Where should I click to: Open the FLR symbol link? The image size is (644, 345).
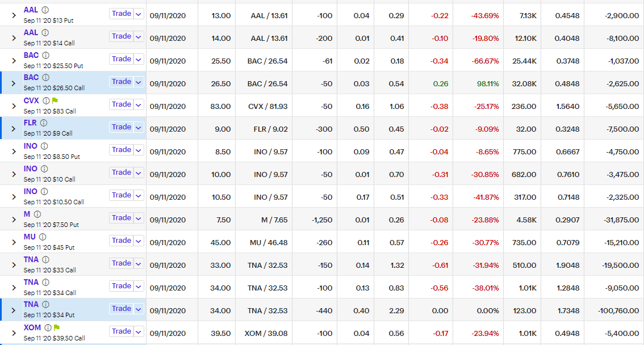pyautogui.click(x=30, y=123)
